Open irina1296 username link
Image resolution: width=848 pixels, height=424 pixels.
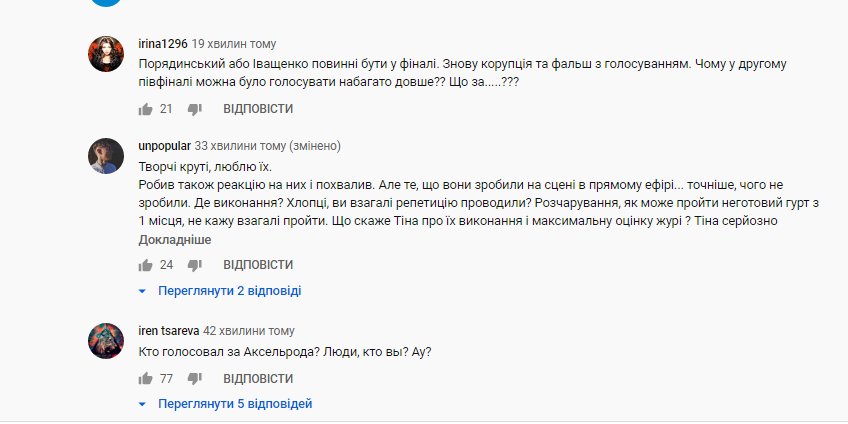coord(161,44)
